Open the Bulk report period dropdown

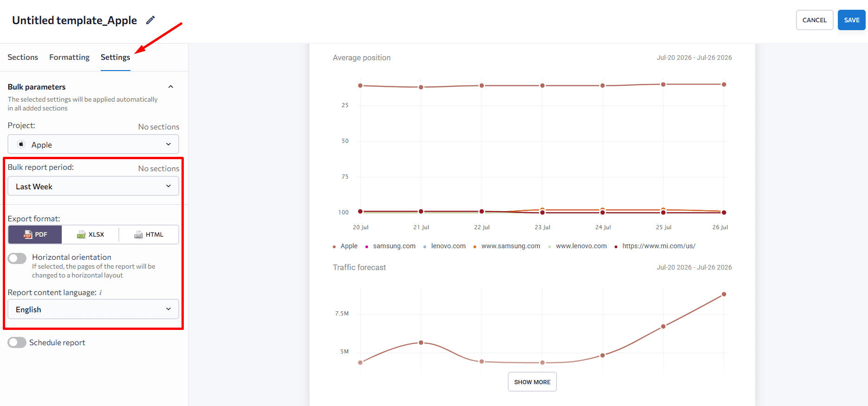[93, 186]
